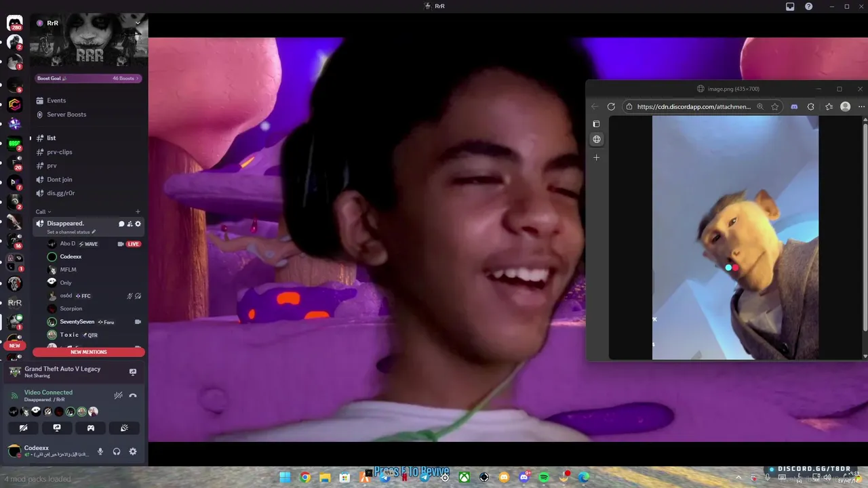
Task: Open a new tab in Edge sidebar
Action: [597, 157]
